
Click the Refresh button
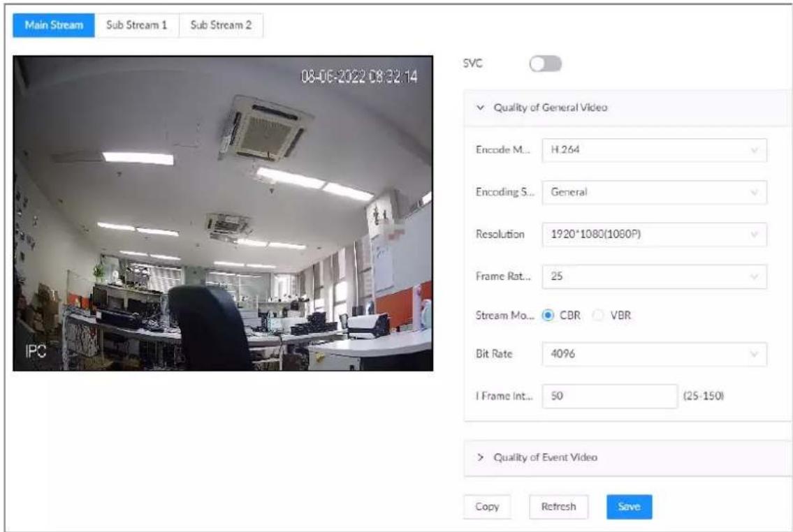click(558, 507)
